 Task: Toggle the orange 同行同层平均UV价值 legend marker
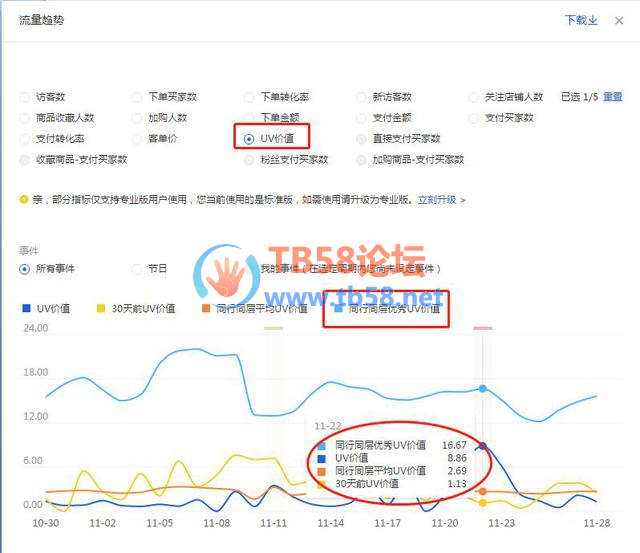[x=206, y=309]
